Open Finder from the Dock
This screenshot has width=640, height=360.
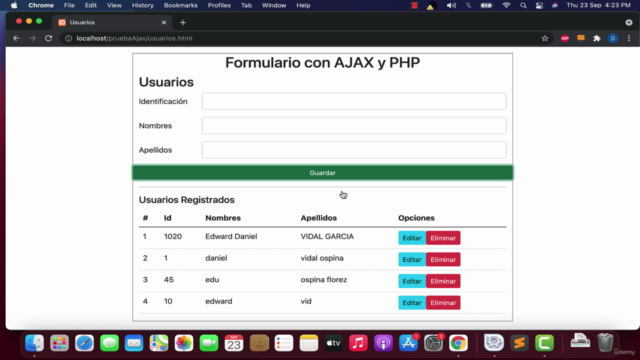pyautogui.click(x=34, y=343)
